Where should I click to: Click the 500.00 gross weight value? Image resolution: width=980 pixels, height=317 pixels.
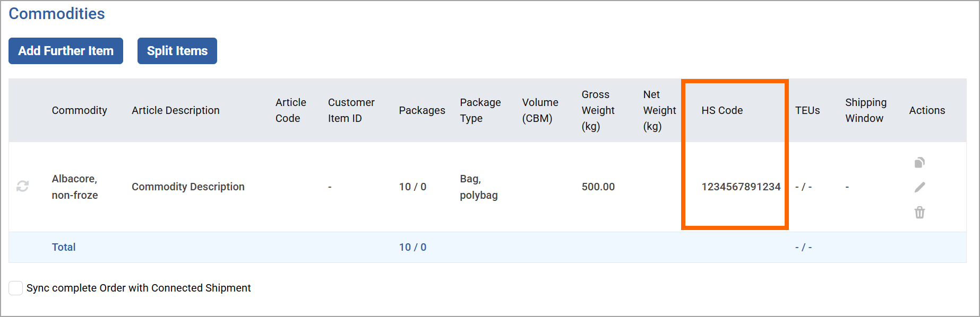(598, 187)
